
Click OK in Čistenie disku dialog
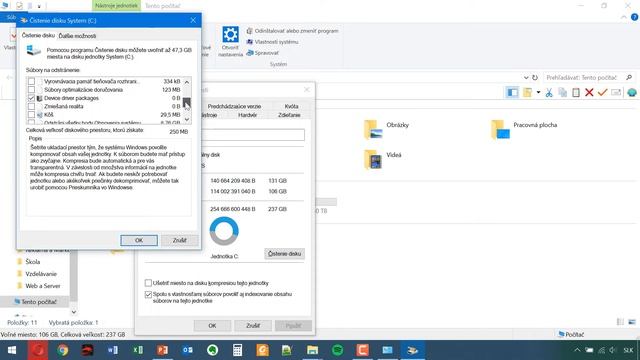pyautogui.click(x=139, y=240)
